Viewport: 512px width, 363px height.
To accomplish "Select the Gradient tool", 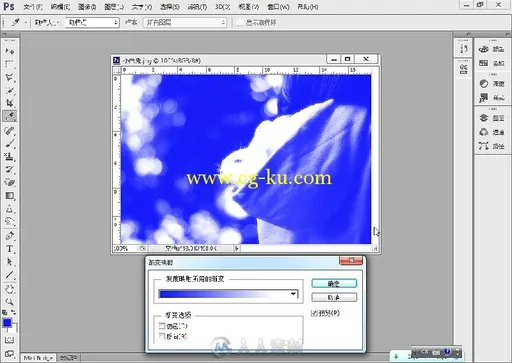I will [10, 196].
